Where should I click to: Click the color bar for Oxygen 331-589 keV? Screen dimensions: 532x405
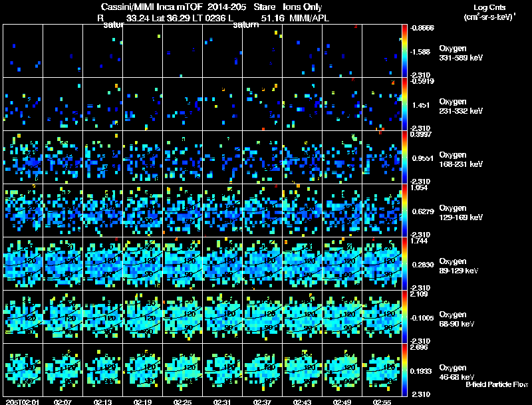click(405, 51)
